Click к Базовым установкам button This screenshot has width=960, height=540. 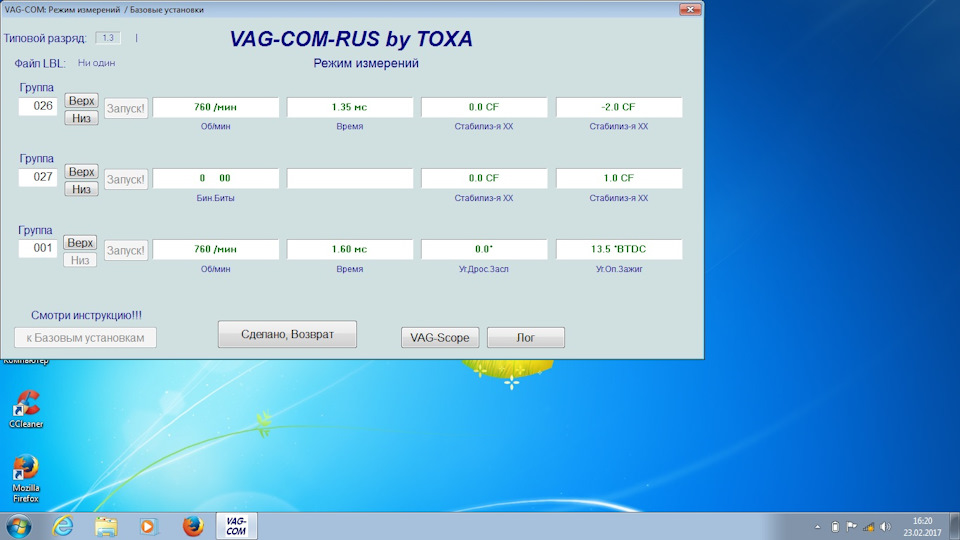point(85,337)
